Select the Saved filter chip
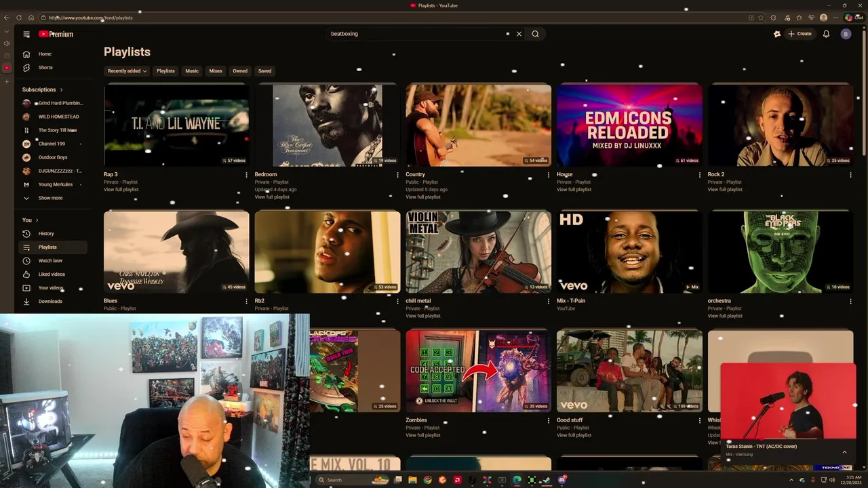This screenshot has width=868, height=488. point(264,70)
